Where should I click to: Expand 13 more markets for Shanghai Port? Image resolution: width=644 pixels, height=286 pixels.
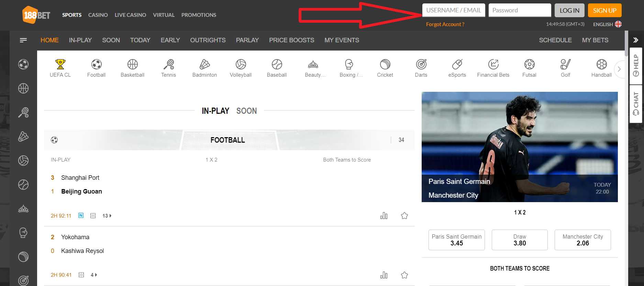(107, 216)
